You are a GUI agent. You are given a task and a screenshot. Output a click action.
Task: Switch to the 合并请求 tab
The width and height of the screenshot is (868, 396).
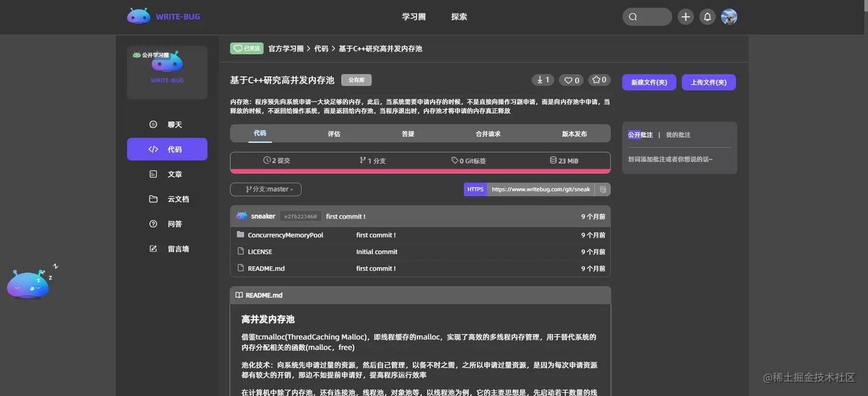pos(488,134)
